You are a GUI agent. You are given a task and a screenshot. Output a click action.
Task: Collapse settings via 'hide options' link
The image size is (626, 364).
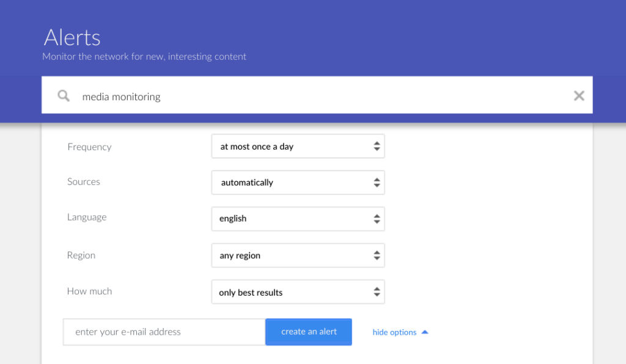point(394,332)
